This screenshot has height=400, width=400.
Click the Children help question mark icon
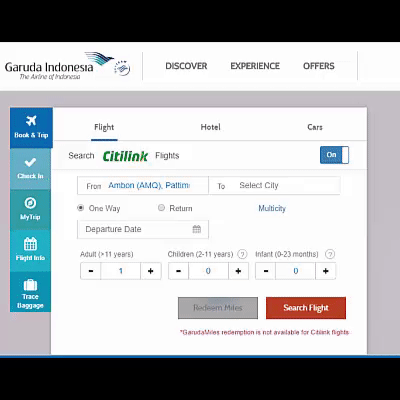coord(242,254)
